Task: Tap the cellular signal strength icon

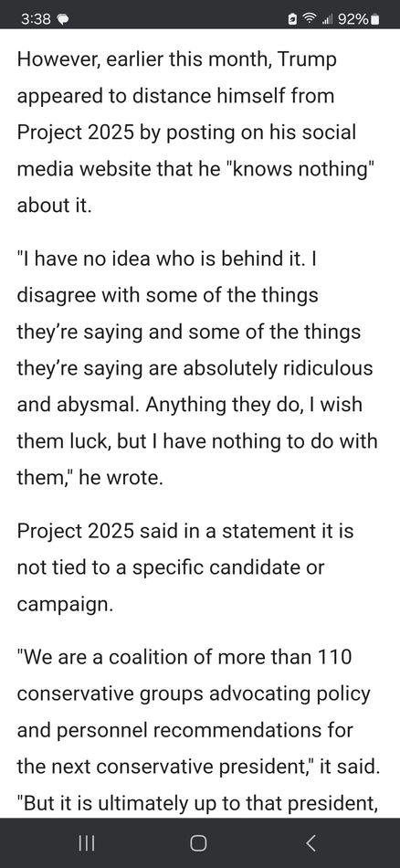Action: pyautogui.click(x=326, y=20)
